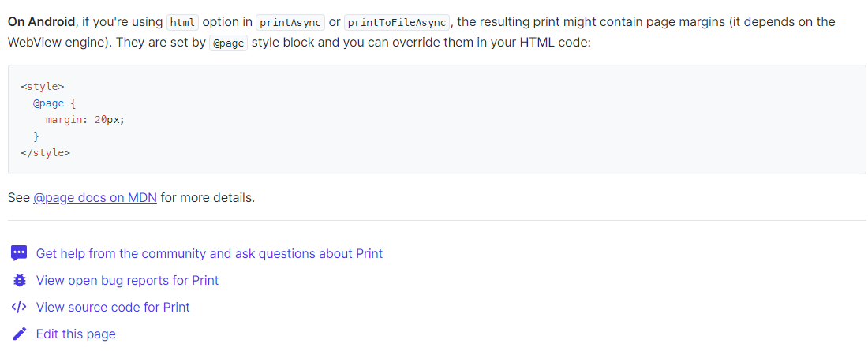Screen dimensions: 868x351
Task: Visit the @page docs on MDN link
Action: pos(95,198)
